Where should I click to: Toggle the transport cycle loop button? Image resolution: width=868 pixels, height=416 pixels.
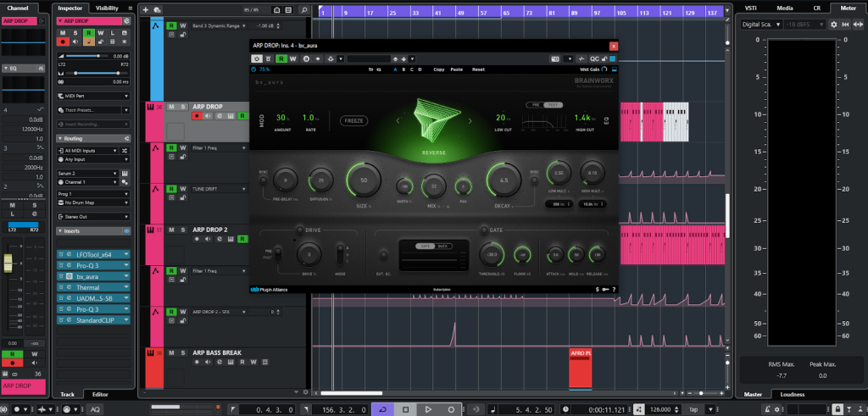point(382,409)
